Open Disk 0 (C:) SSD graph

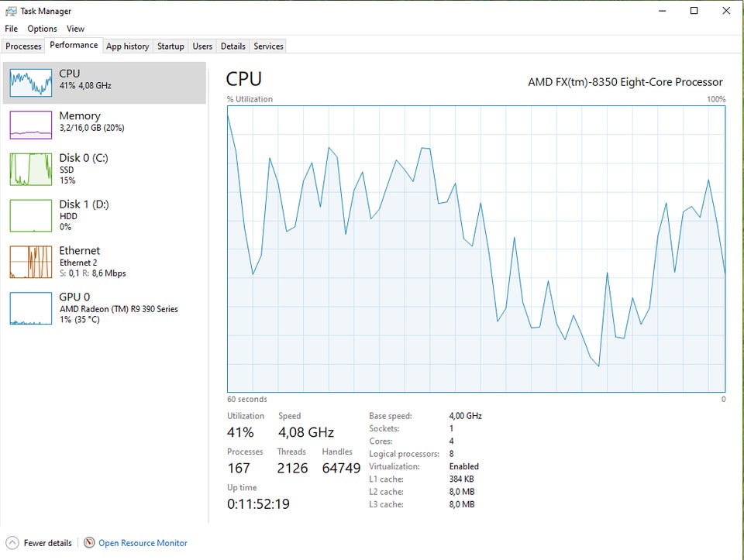[31, 169]
